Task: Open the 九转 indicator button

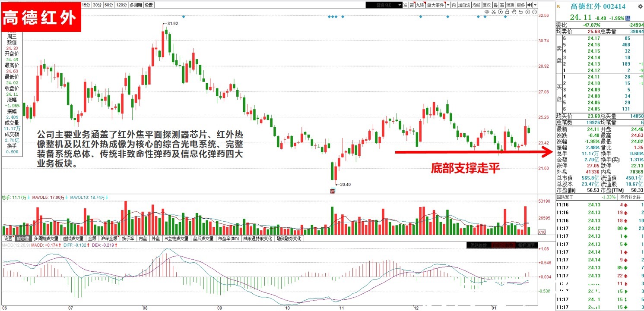Action: (420, 5)
